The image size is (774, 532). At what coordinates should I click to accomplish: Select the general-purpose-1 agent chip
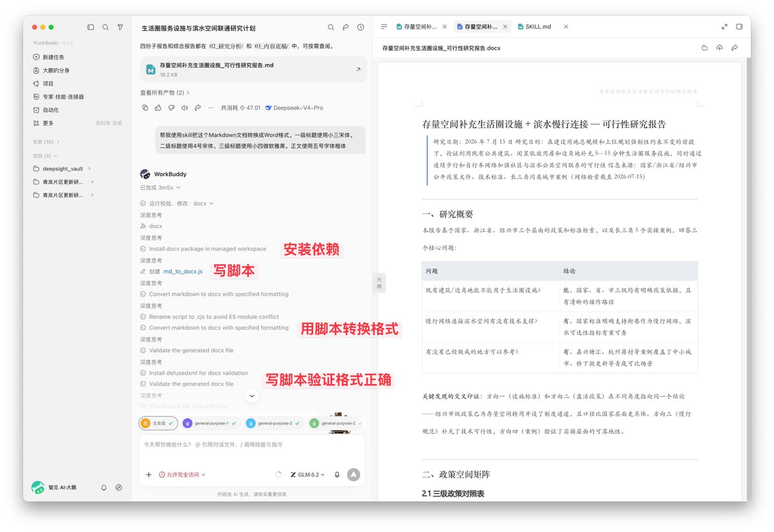[210, 423]
